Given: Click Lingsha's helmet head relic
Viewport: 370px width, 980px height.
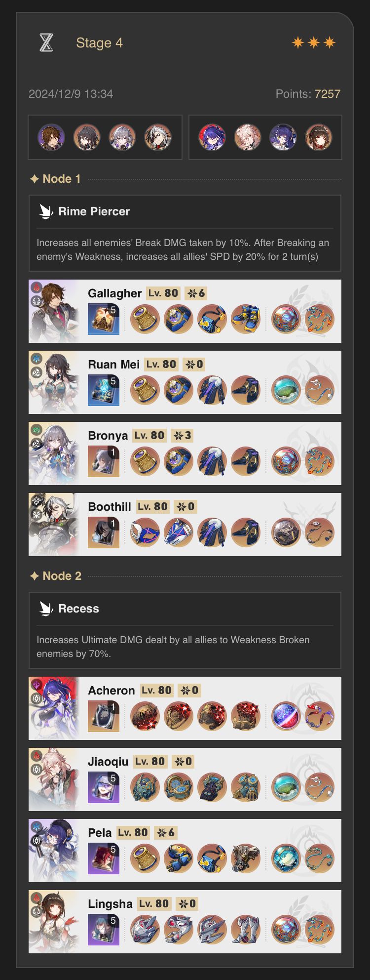Looking at the screenshot, I should click(x=145, y=930).
